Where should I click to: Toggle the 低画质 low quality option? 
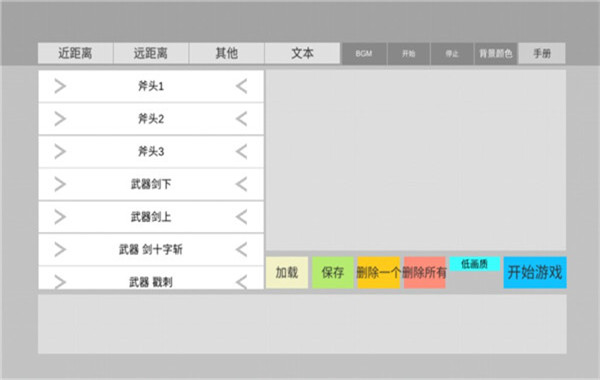pos(474,264)
